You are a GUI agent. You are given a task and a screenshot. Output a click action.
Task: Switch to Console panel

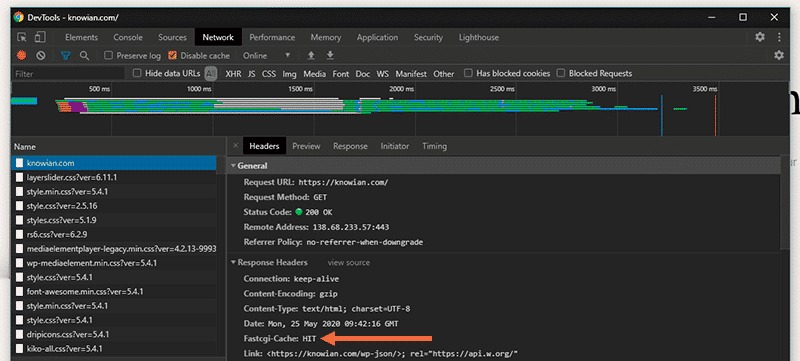(128, 37)
